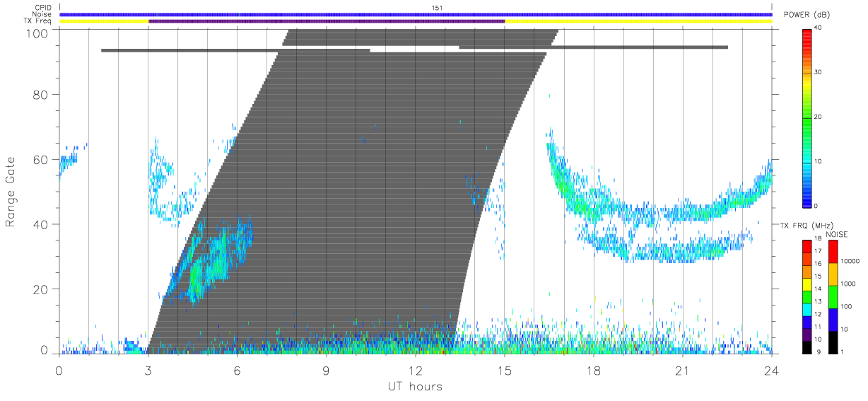Screen dimensions: 868x401
Task: Click the 40 tick on POWER colorbar
Action: [x=818, y=28]
